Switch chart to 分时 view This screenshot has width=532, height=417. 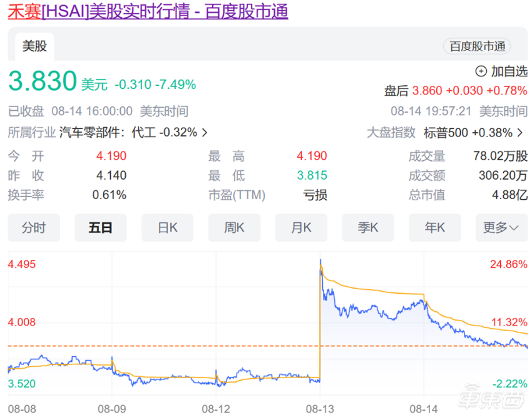point(34,228)
